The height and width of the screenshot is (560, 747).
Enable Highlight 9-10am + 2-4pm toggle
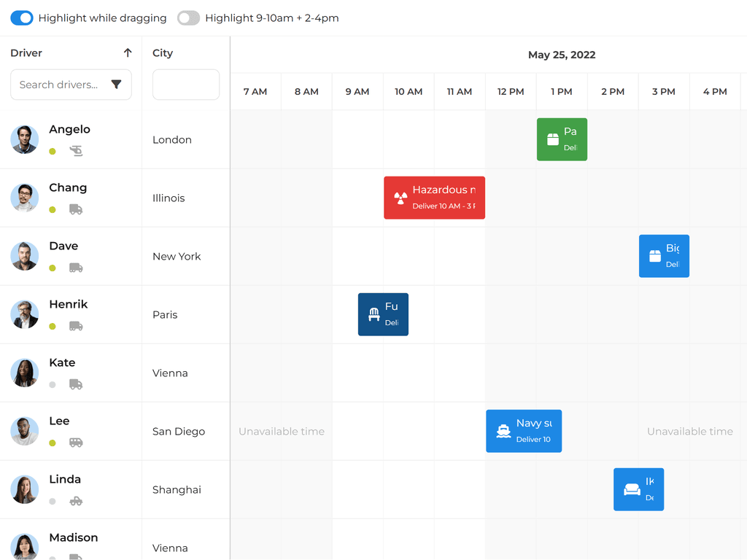(x=188, y=18)
